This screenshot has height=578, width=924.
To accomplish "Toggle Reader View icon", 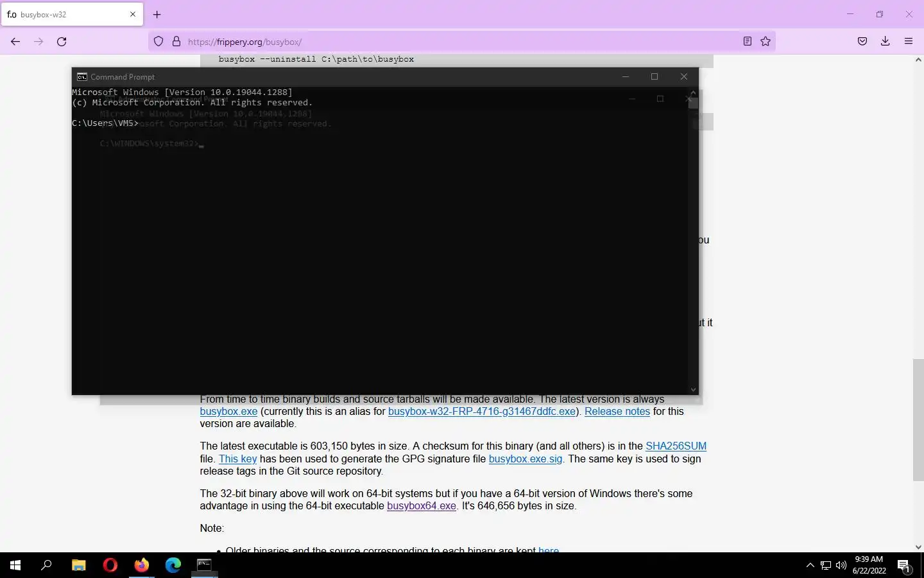I will (x=748, y=42).
